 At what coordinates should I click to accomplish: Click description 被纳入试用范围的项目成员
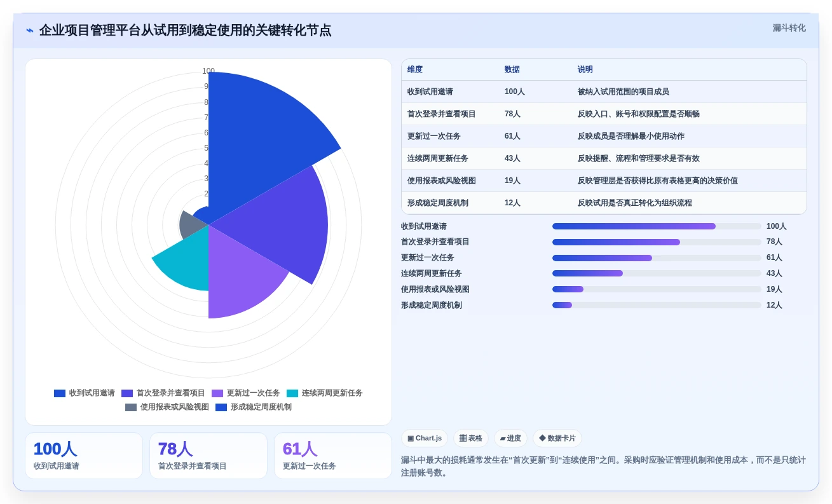pyautogui.click(x=624, y=92)
